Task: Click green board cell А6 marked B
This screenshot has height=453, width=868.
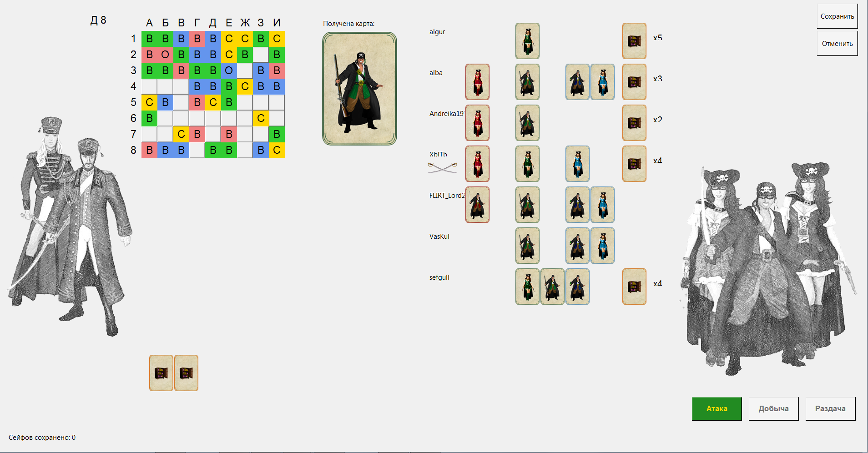Action: click(x=149, y=118)
